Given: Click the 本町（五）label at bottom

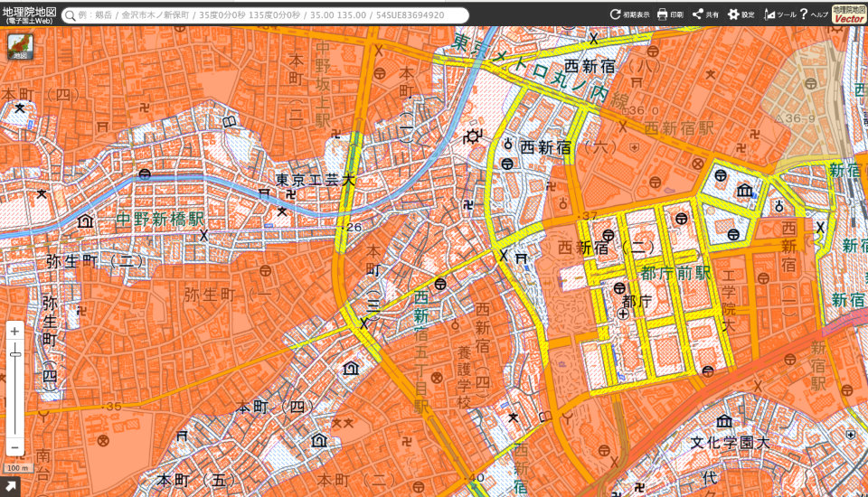Looking at the screenshot, I should 196,480.
